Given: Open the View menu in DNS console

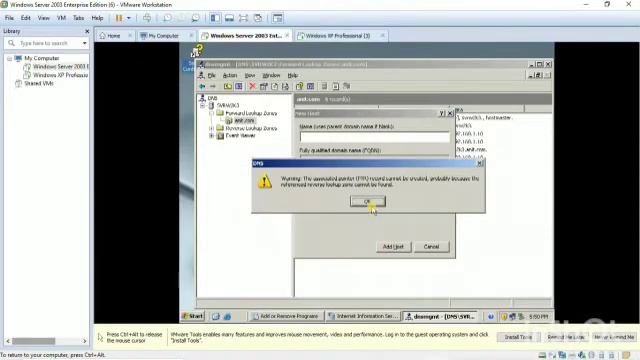Looking at the screenshot, I should tap(250, 76).
